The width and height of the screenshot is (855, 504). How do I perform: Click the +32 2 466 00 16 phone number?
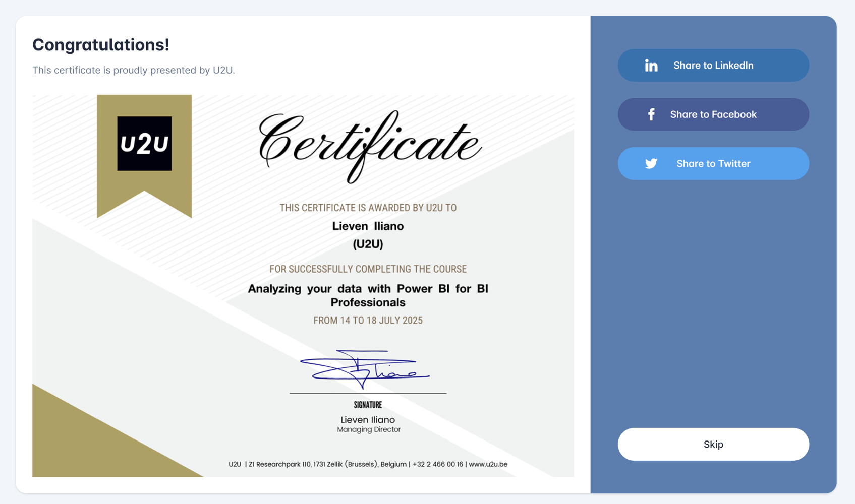(x=438, y=464)
